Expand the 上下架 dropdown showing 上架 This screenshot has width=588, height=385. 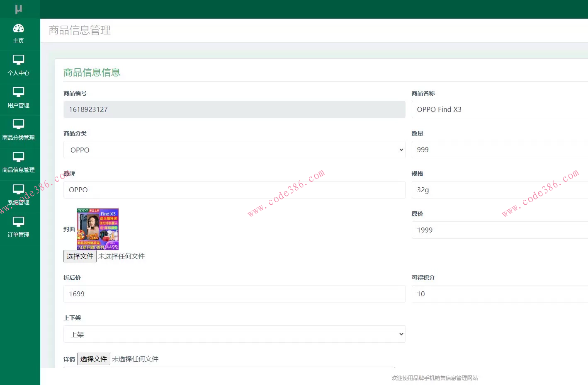tap(234, 334)
